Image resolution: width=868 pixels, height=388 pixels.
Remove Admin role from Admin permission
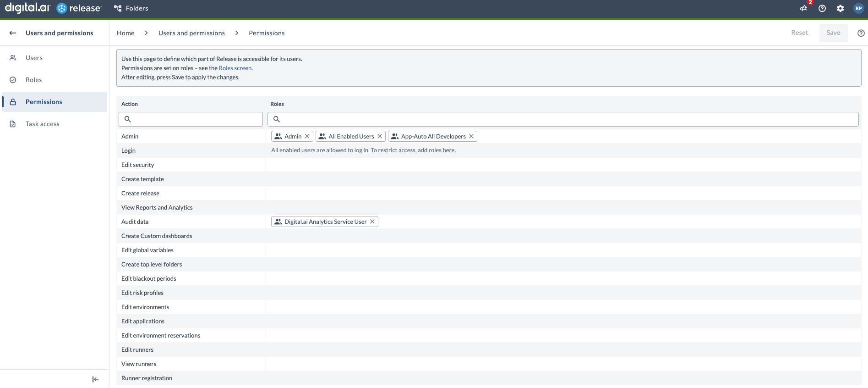pyautogui.click(x=307, y=136)
